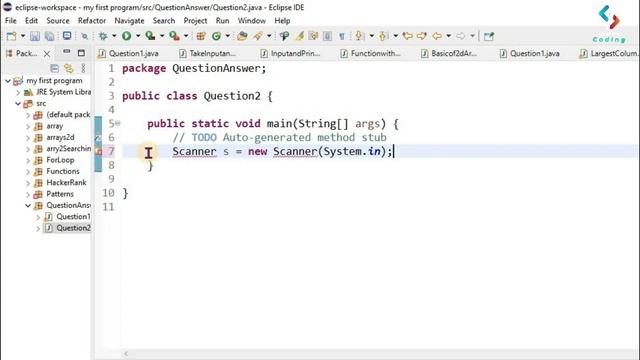Screen dimensions: 640x360
Task: Toggle code folding marker on line 5
Action: click(118, 123)
